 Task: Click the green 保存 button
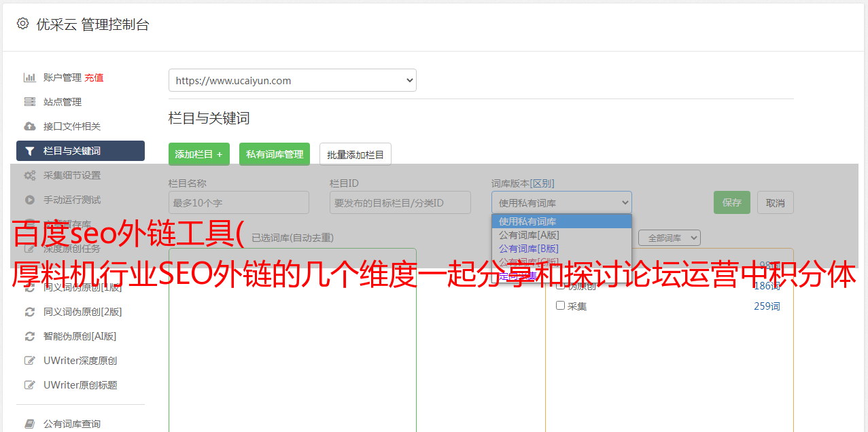732,202
